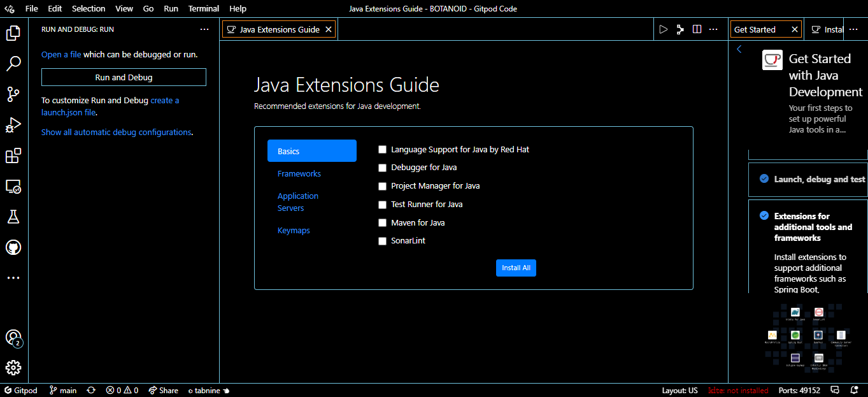Viewport: 868px width, 397px height.
Task: Open the Help menu
Action: 238,9
